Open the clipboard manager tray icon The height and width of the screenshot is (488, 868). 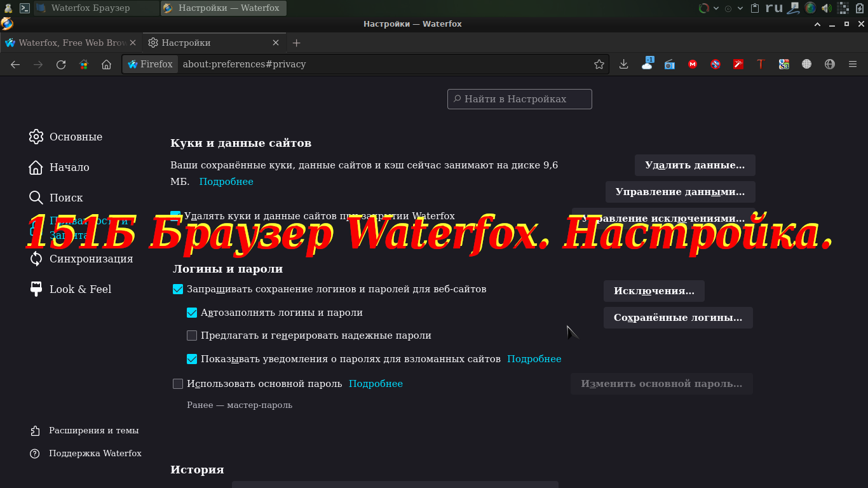(755, 8)
